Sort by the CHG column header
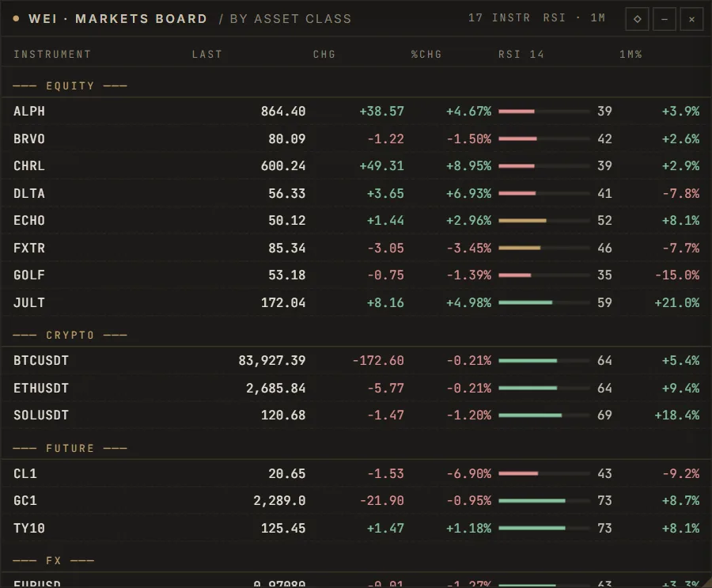 [x=324, y=55]
